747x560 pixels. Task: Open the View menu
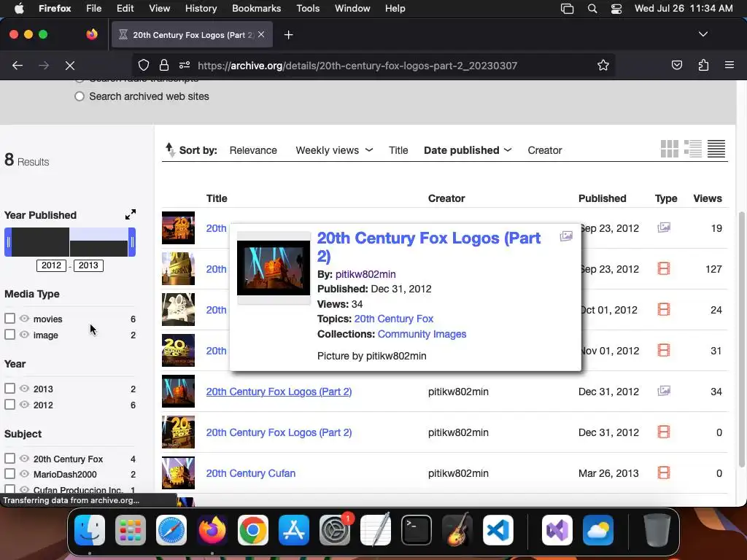pyautogui.click(x=159, y=9)
